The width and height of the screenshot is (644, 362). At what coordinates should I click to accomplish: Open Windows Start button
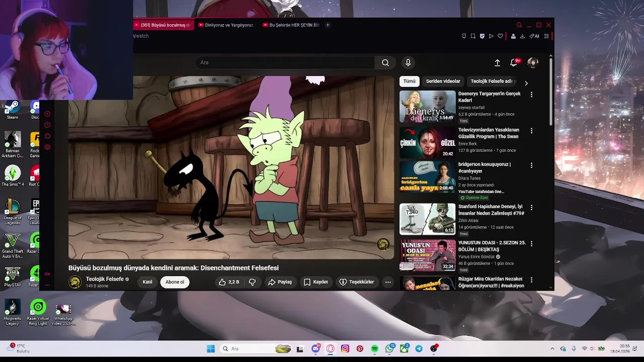pyautogui.click(x=211, y=348)
